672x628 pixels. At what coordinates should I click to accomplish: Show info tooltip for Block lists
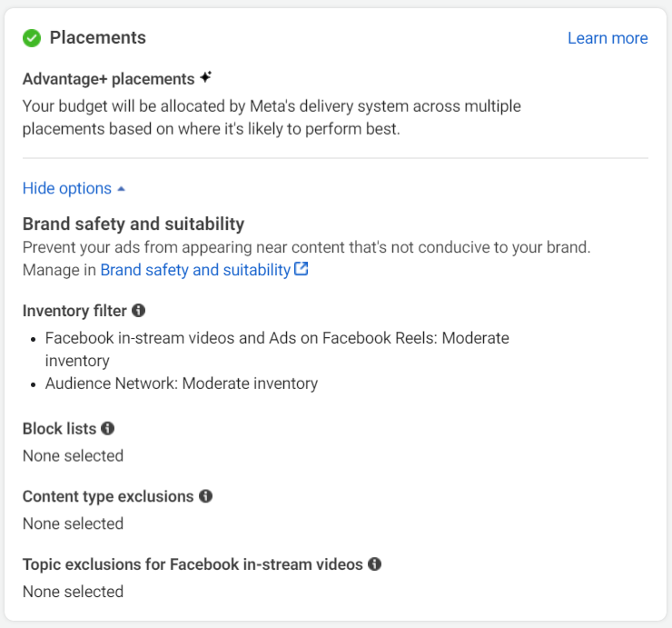[108, 427]
